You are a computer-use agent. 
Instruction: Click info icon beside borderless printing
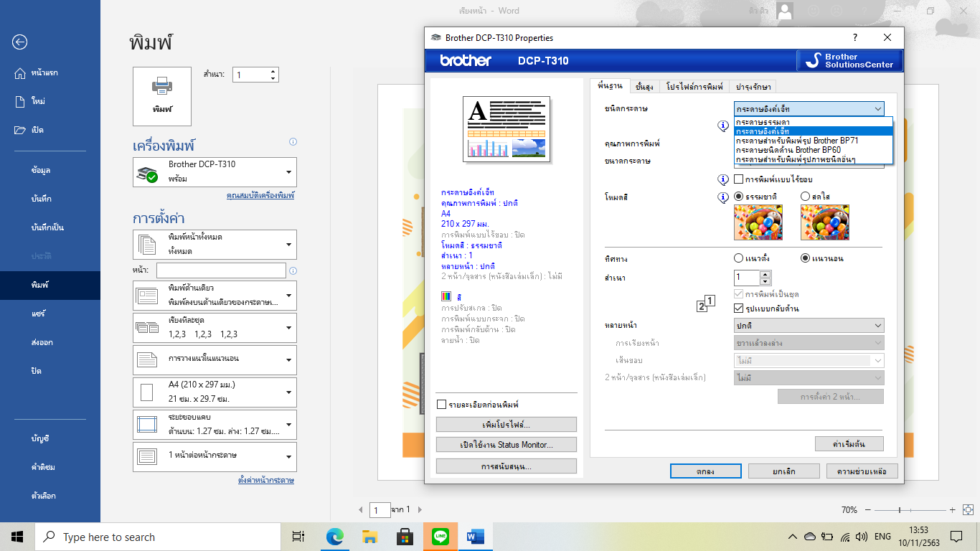[724, 179]
